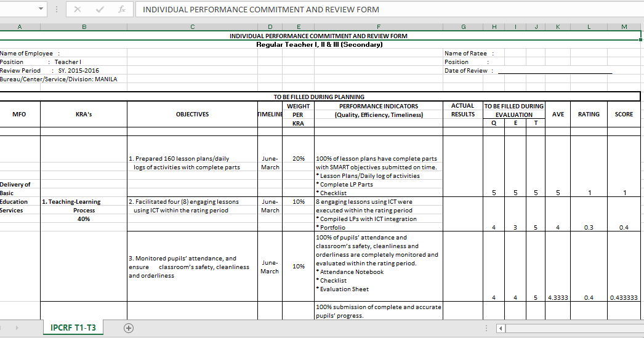
Task: Select the MFO header cell
Action: [x=19, y=114]
